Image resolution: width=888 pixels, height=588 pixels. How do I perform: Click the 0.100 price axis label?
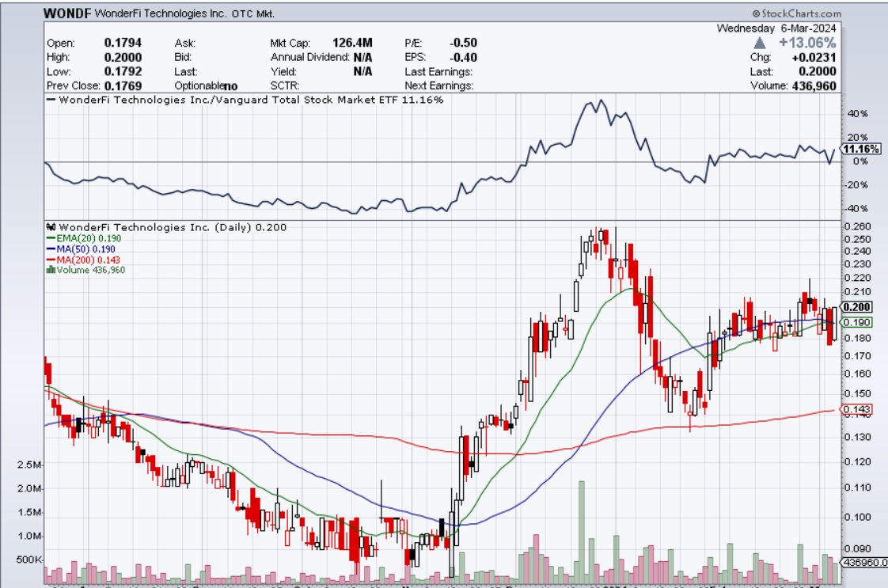click(x=857, y=518)
